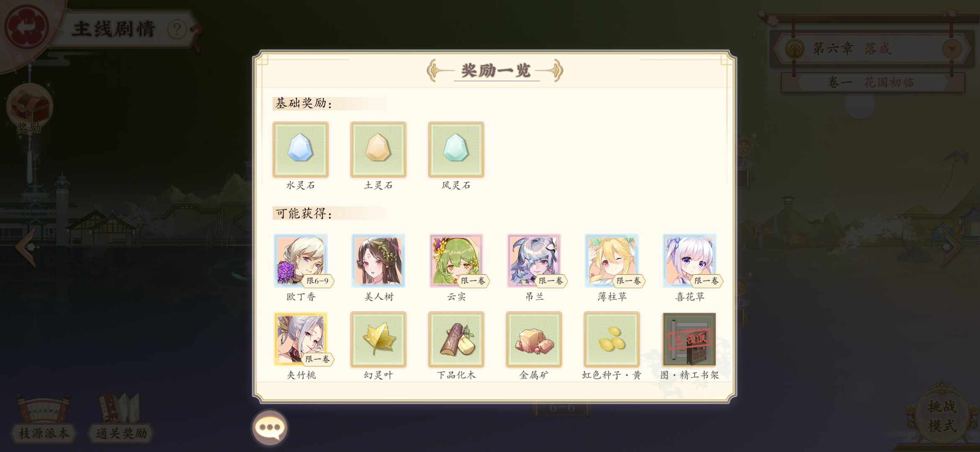This screenshot has width=980, height=452.
Task: View the 欧丁香 character portrait
Action: [x=301, y=261]
